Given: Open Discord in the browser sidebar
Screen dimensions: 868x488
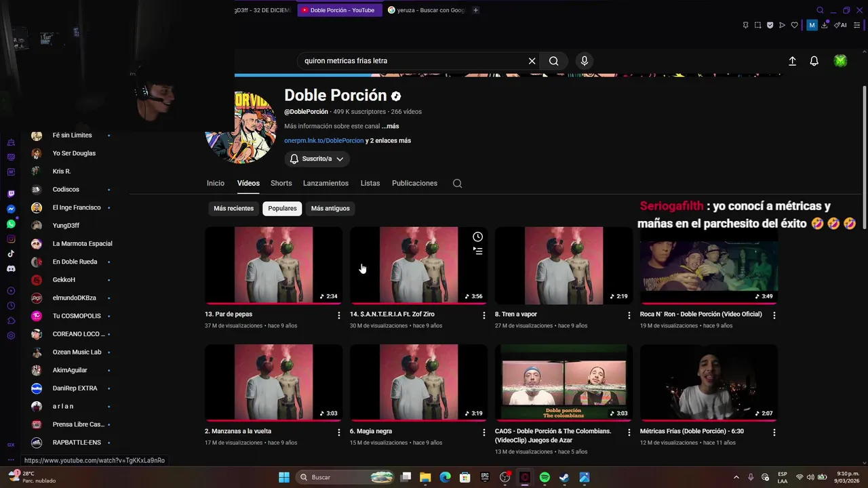Looking at the screenshot, I should pos(11,268).
